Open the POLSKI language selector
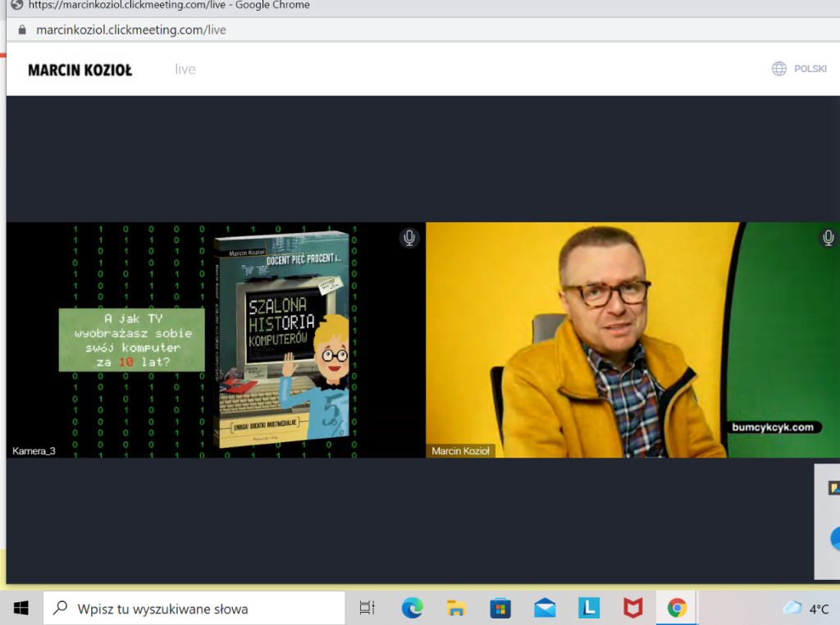840x625 pixels. pyautogui.click(x=810, y=69)
